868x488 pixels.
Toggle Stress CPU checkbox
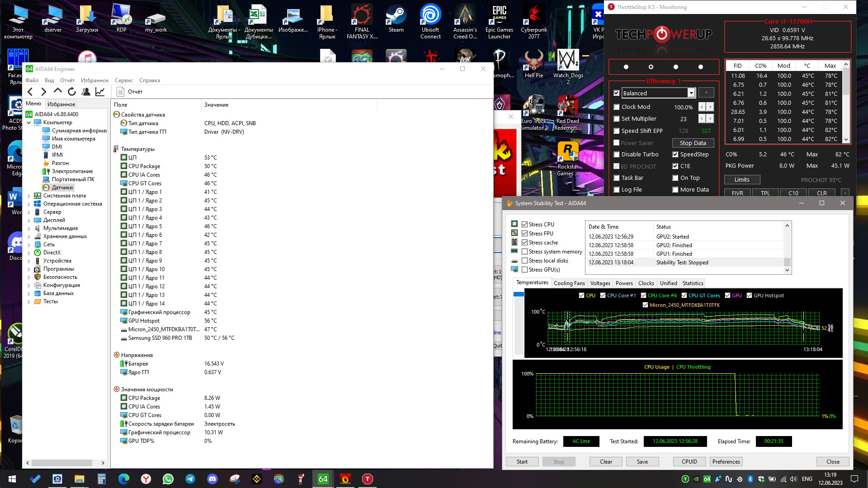click(x=524, y=225)
